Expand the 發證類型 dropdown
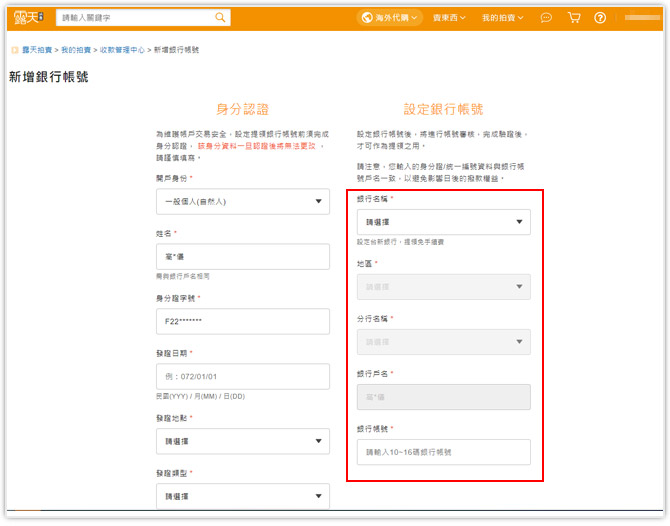Viewport: 670px width, 526px height. coord(243,495)
